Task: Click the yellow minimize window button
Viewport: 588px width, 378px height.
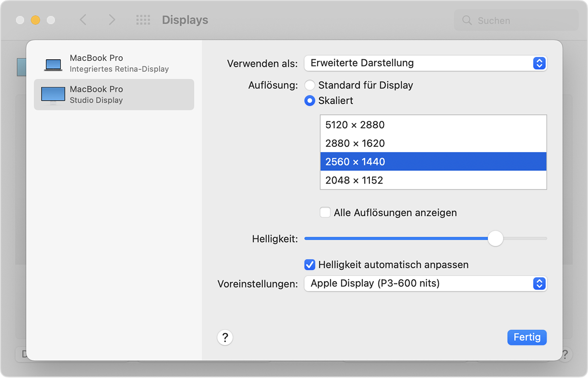Action: [x=35, y=20]
